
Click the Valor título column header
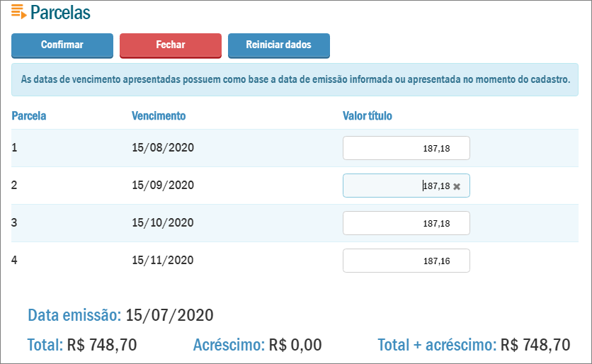(367, 115)
